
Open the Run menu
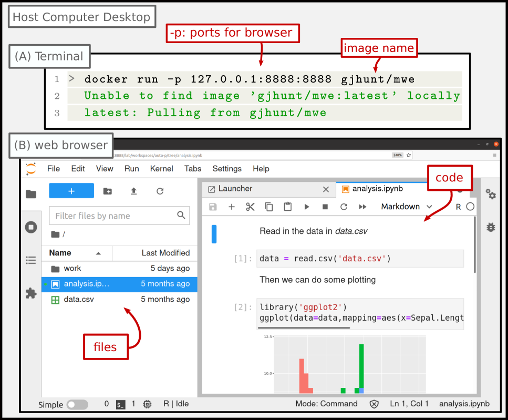(x=131, y=169)
